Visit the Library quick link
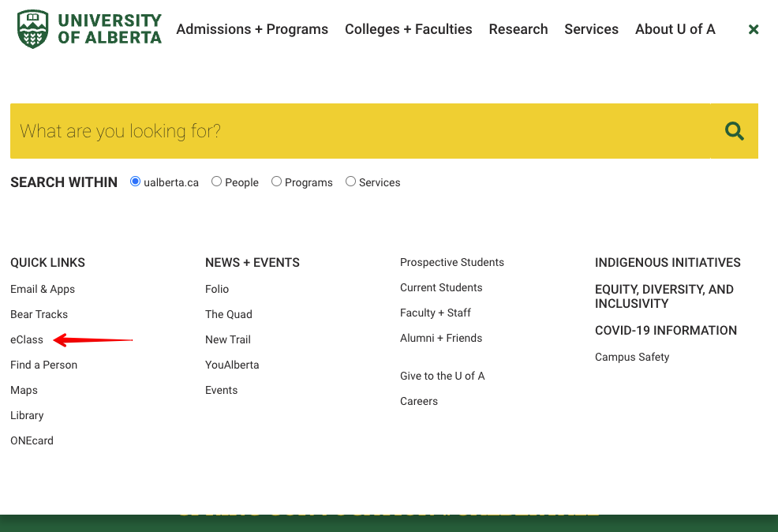Screen dimensions: 778x532 tap(27, 415)
